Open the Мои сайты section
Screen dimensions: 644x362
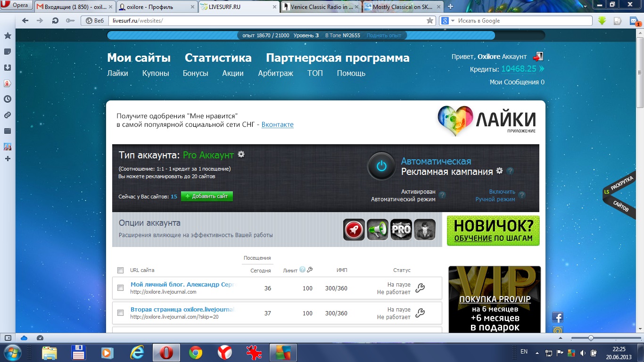click(139, 58)
